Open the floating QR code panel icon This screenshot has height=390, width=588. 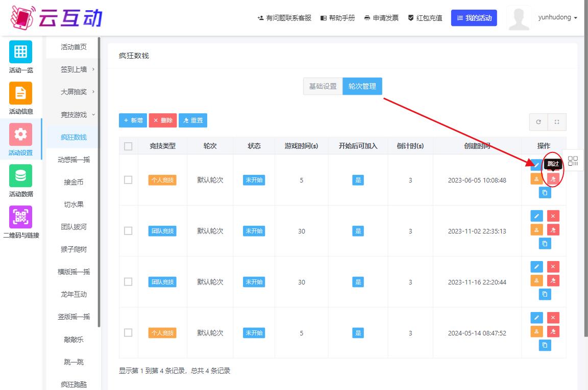(573, 161)
